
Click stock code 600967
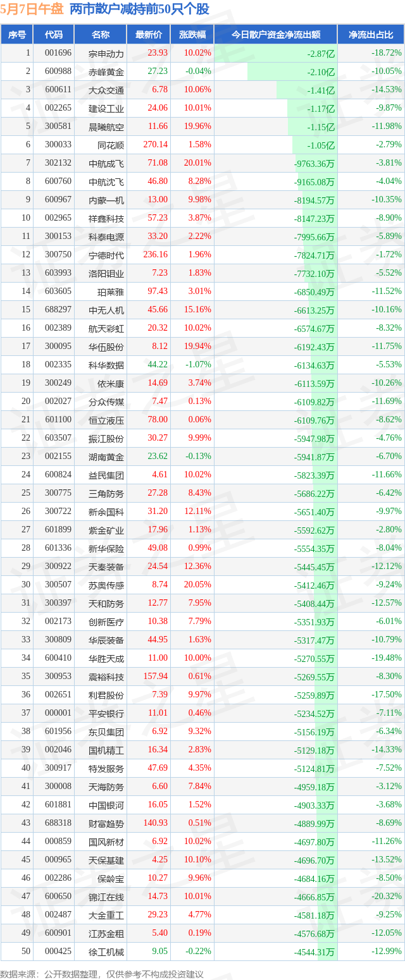click(x=58, y=200)
